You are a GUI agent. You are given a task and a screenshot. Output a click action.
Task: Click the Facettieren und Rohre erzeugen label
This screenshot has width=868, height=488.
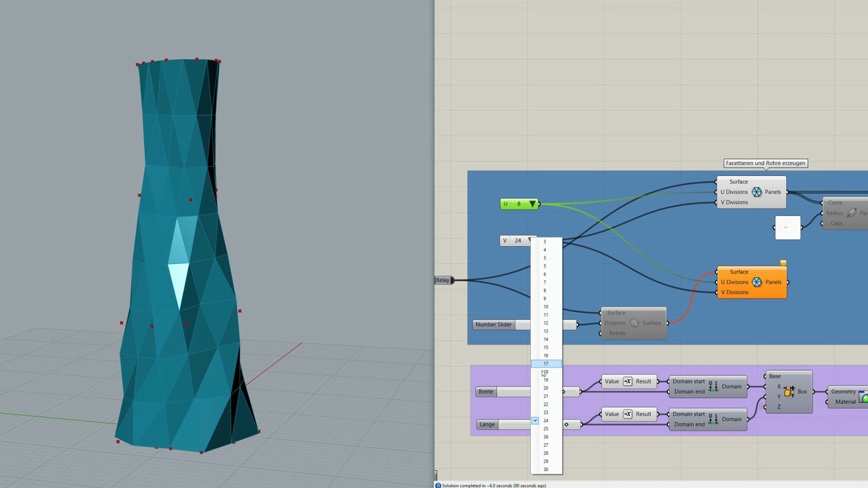[765, 163]
